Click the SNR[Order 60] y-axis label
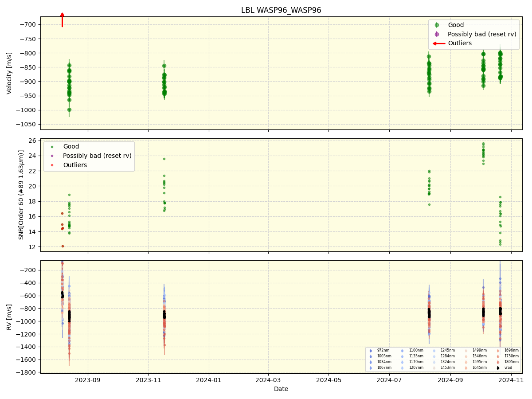Screen dimensions: 532x399 tap(22, 195)
